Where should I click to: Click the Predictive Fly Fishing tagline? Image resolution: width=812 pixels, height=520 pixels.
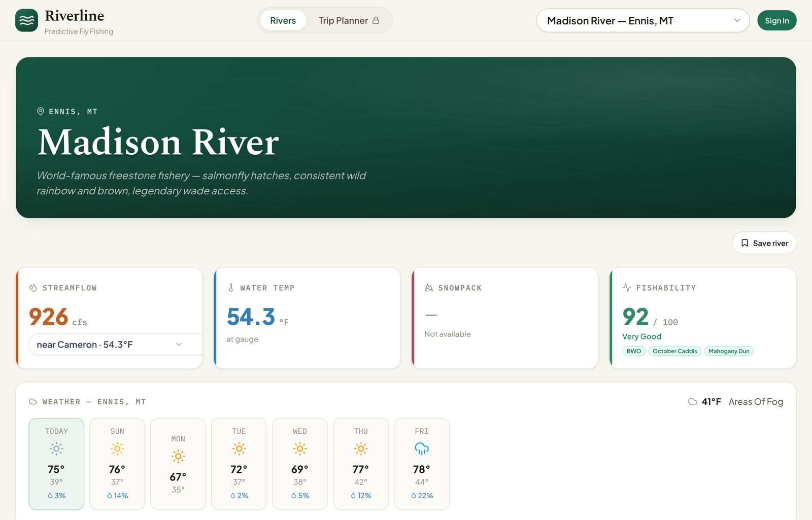click(x=79, y=31)
